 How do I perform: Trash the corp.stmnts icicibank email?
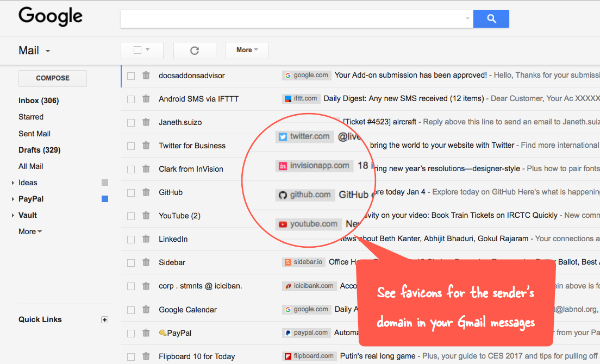click(x=146, y=286)
